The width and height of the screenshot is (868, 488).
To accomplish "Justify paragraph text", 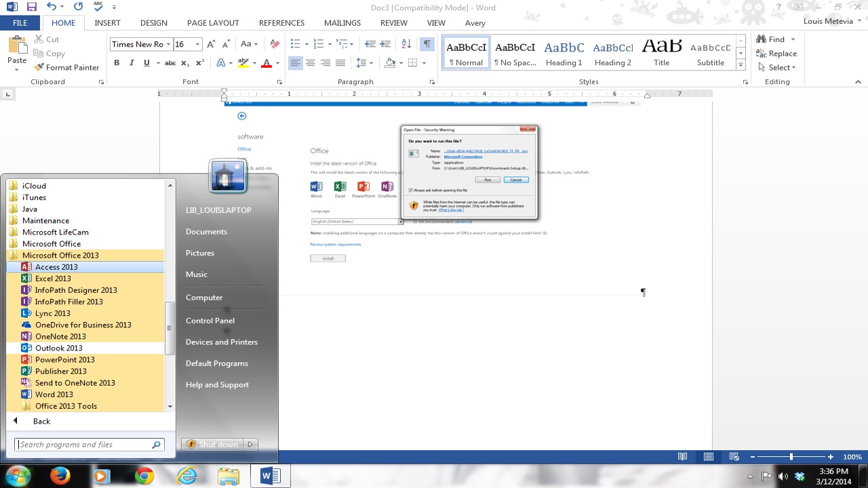I will click(x=340, y=63).
